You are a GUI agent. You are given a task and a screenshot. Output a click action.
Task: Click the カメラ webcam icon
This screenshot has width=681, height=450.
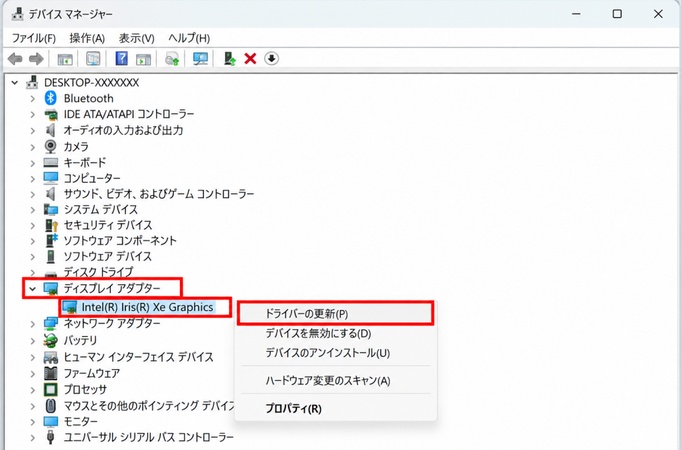[50, 146]
